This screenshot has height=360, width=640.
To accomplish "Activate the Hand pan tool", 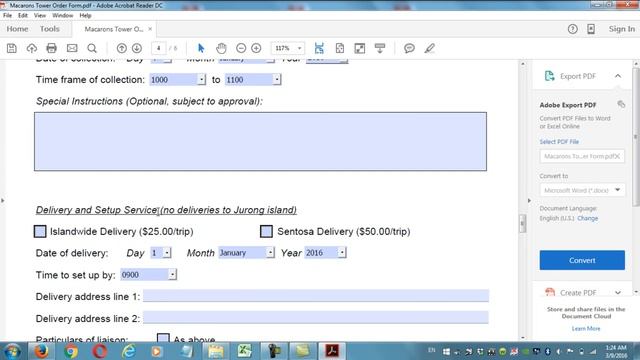I will (221, 48).
